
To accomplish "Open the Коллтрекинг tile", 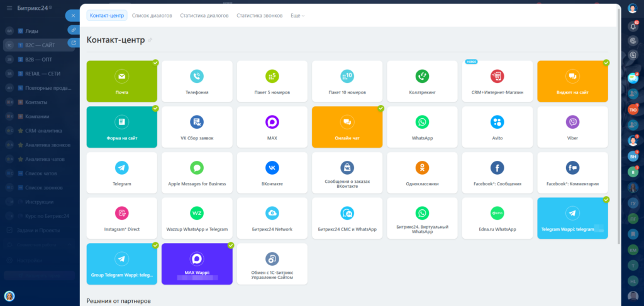I will pyautogui.click(x=422, y=81).
